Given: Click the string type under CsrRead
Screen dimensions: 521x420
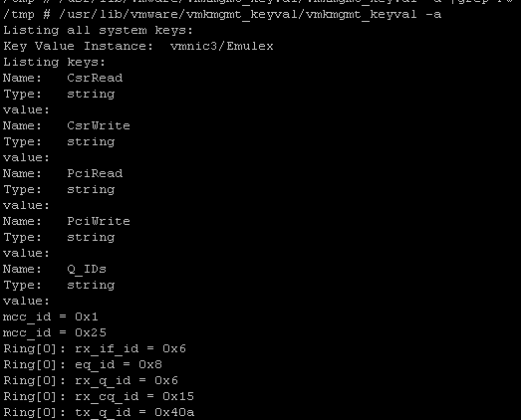Looking at the screenshot, I should pos(91,94).
